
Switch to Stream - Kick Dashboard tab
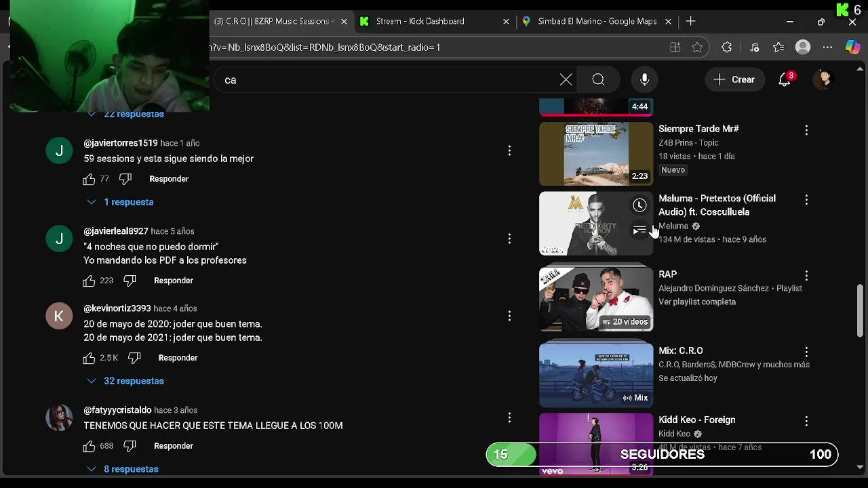click(x=434, y=22)
